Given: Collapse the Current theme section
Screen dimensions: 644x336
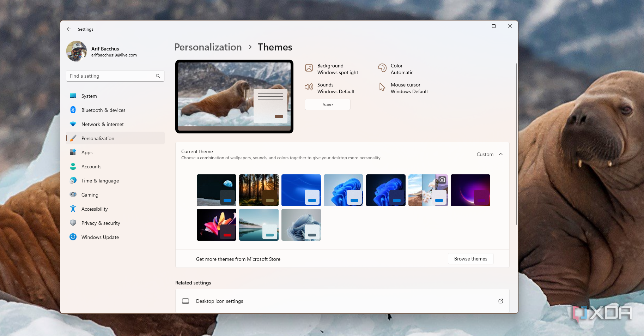Looking at the screenshot, I should [x=501, y=154].
